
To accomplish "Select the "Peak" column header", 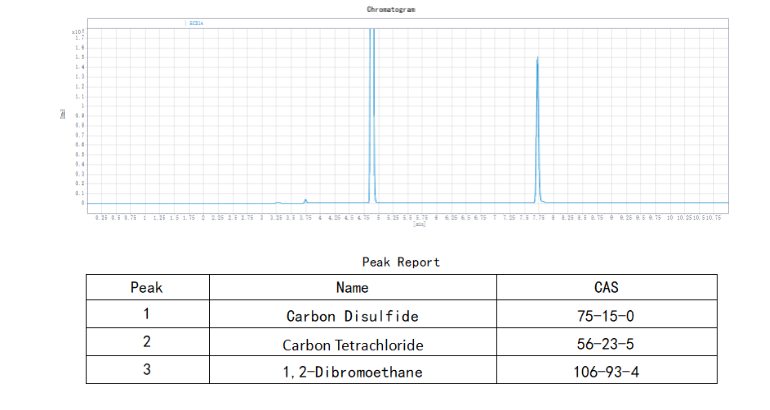I will [x=146, y=287].
